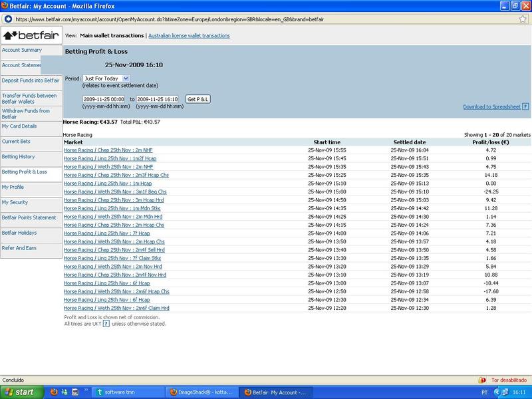532x399 pixels.
Task: Open market Chep 25th Nov : 2m Hcap Chs
Action: point(114,225)
